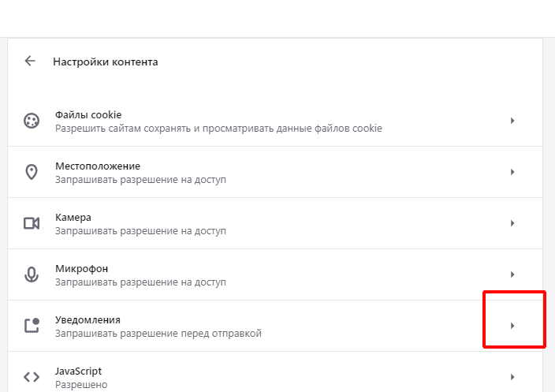Expand Микрофон with its right chevron
555x392 pixels.
point(512,274)
